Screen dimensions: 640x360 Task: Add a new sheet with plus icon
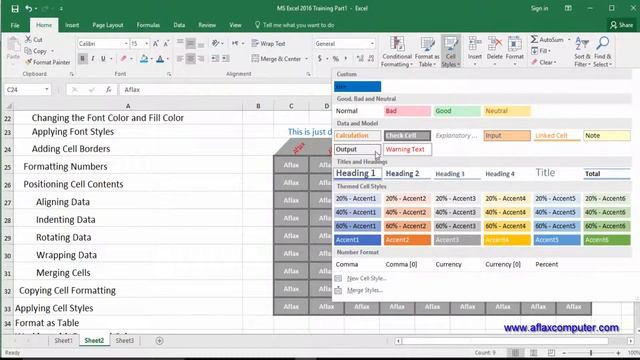[x=160, y=340]
